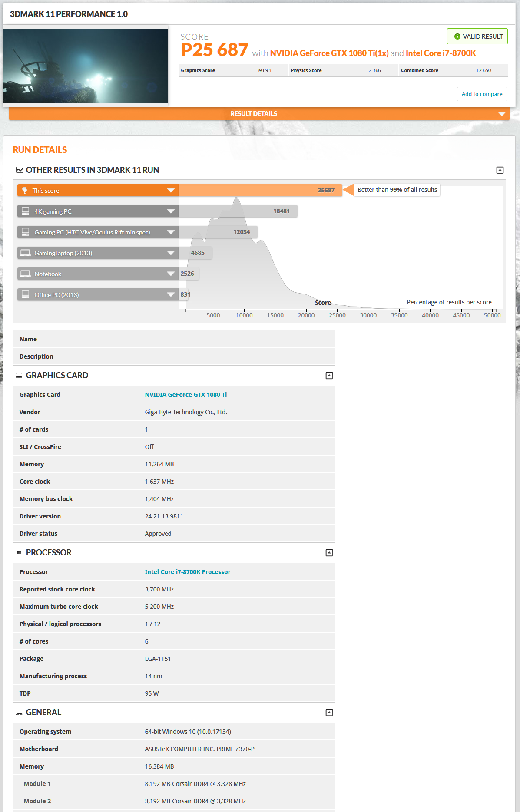Expand the Result Details orange bar arrow
The image size is (520, 812).
click(502, 114)
